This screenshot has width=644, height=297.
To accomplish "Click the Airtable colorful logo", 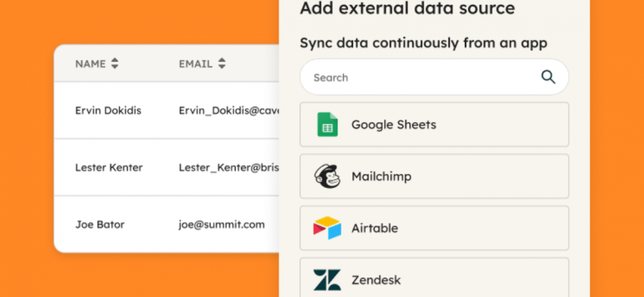I will [x=327, y=228].
